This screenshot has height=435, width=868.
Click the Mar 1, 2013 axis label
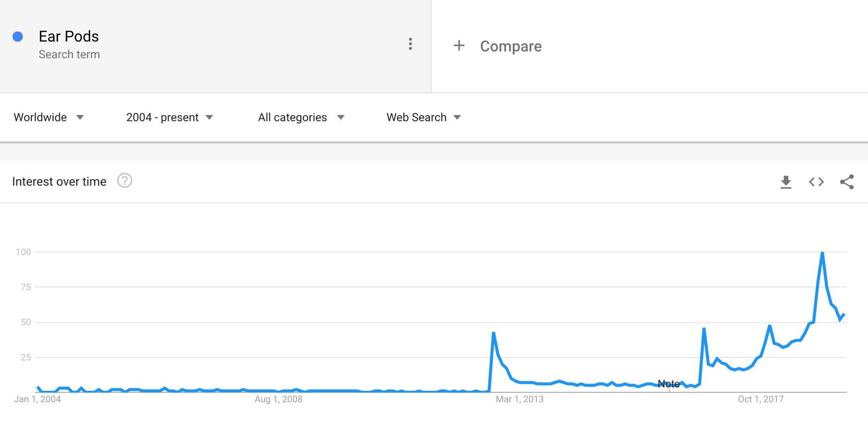click(x=520, y=399)
